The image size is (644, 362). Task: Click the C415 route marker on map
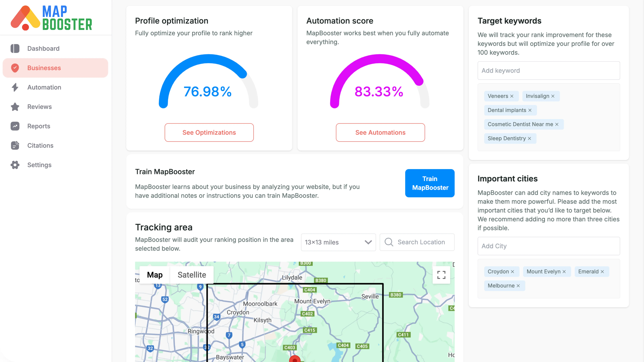pos(310,330)
